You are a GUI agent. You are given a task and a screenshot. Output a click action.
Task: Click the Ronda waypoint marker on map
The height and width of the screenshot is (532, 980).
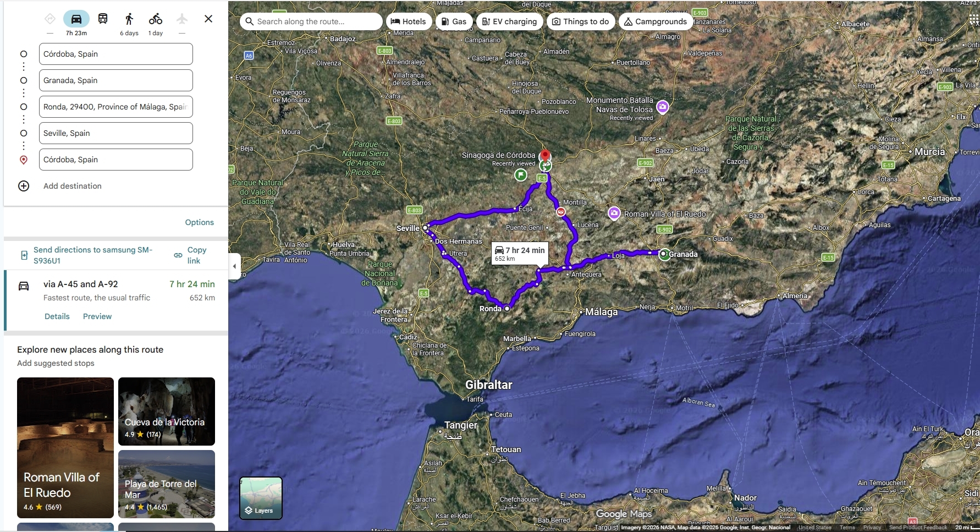point(507,309)
